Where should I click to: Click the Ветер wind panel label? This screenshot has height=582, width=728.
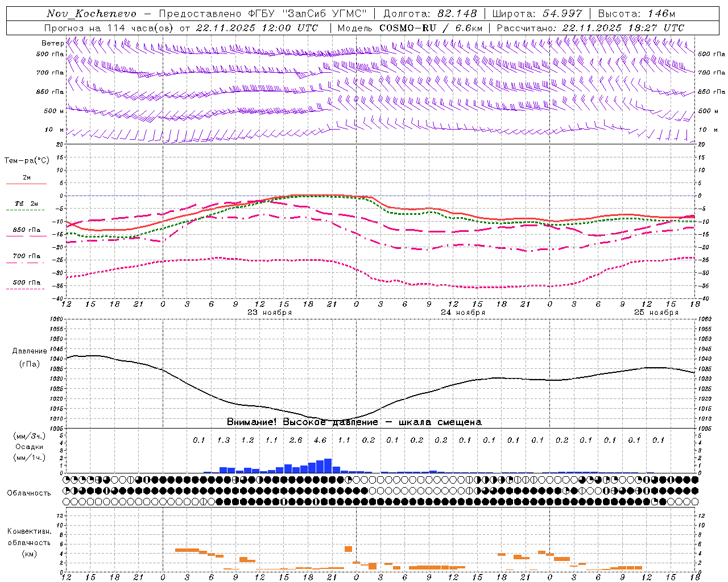(x=52, y=43)
